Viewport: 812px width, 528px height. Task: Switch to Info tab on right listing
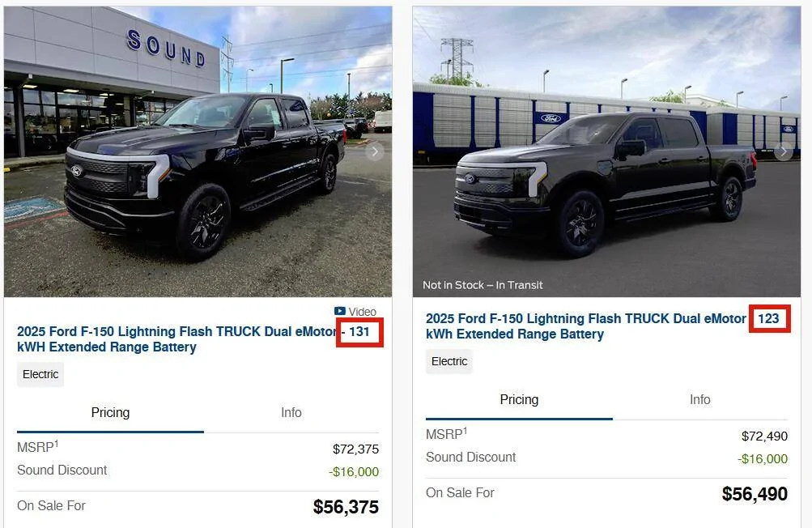pyautogui.click(x=699, y=399)
